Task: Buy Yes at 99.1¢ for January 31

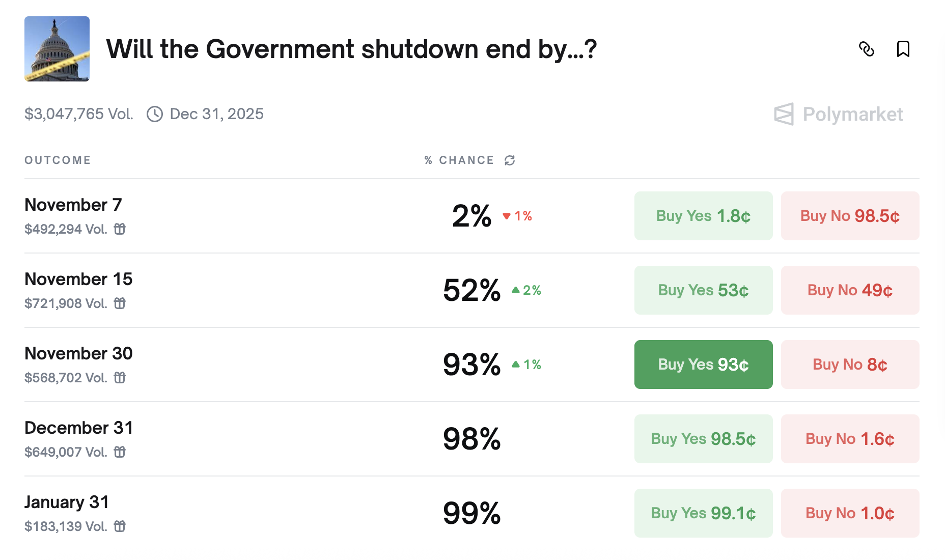Action: 703,513
